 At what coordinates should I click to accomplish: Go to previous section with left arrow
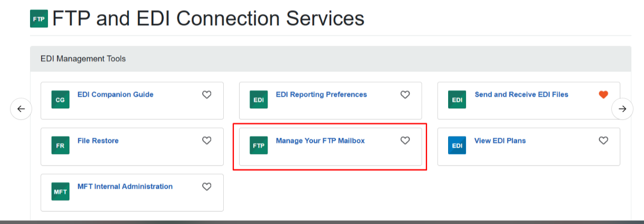[21, 109]
